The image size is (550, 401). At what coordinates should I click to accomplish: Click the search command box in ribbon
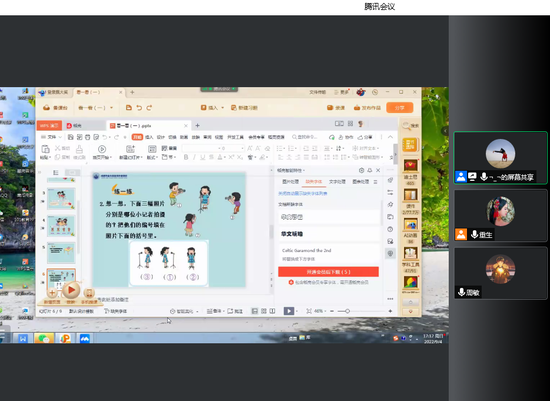tap(306, 137)
